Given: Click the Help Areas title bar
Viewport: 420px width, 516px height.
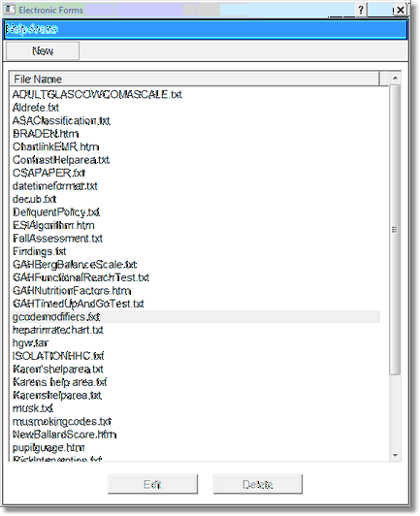Looking at the screenshot, I should pos(206,29).
